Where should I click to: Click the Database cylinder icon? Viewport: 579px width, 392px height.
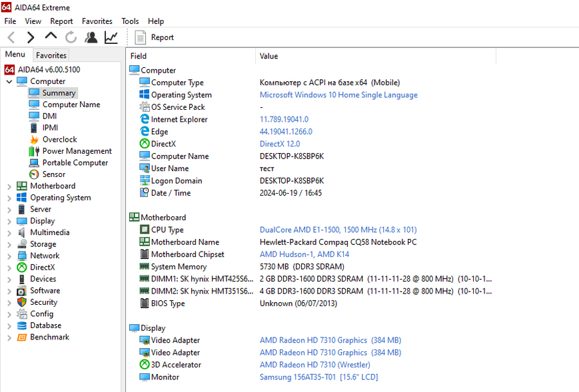pyautogui.click(x=22, y=325)
